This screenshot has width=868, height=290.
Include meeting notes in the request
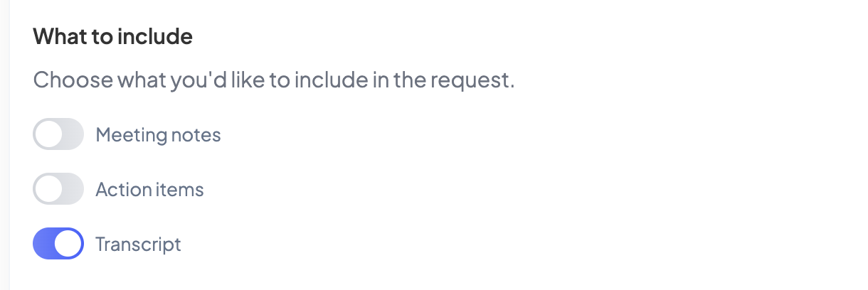pyautogui.click(x=58, y=134)
